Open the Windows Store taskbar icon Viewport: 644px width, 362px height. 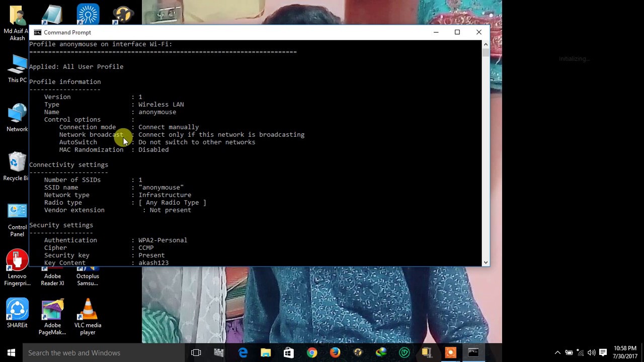pos(289,353)
